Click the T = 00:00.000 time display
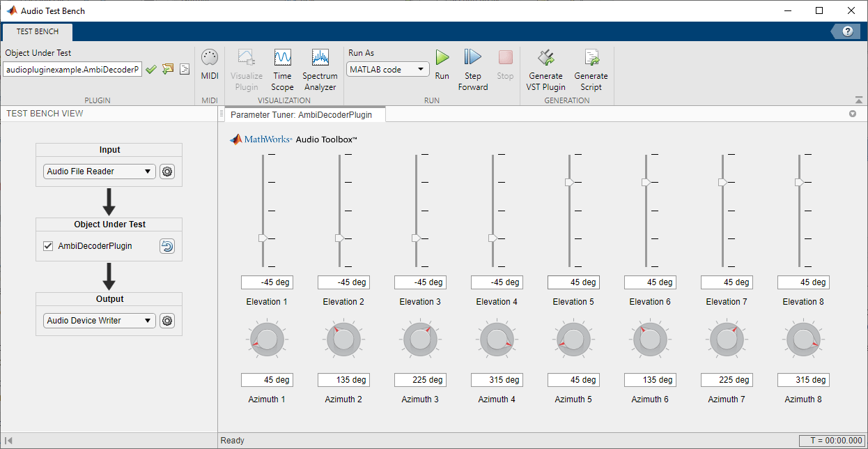 pyautogui.click(x=832, y=441)
